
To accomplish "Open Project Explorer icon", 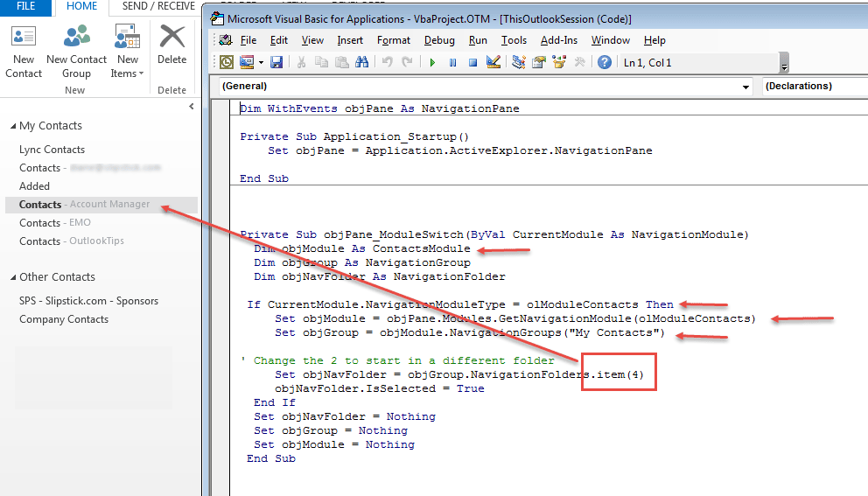I will (x=519, y=62).
